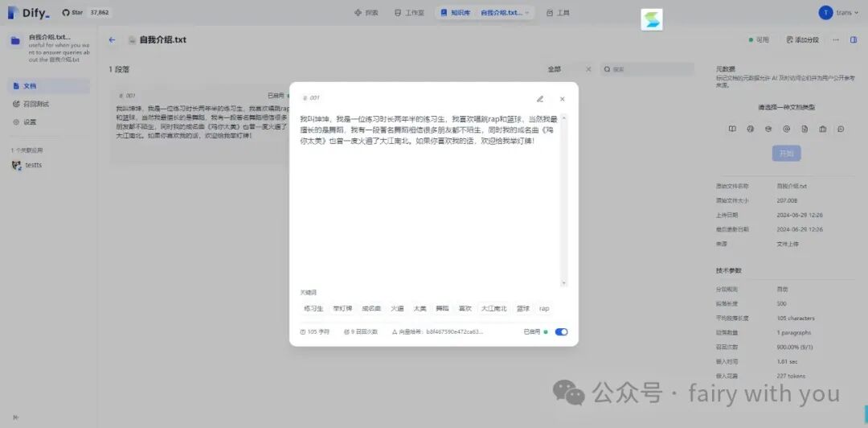Click the 添加分段 add segment button
The height and width of the screenshot is (428, 868).
(803, 40)
